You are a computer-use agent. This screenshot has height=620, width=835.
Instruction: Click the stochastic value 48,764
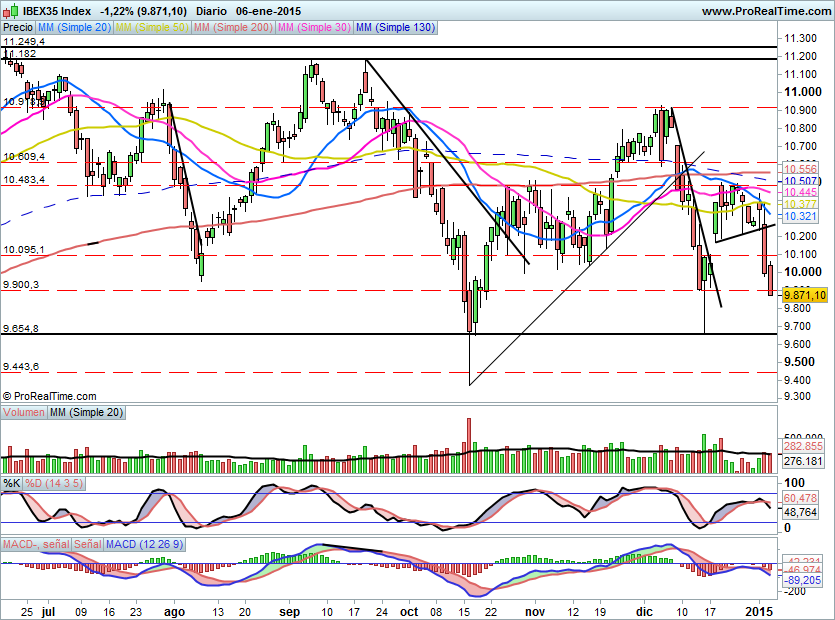(x=800, y=512)
